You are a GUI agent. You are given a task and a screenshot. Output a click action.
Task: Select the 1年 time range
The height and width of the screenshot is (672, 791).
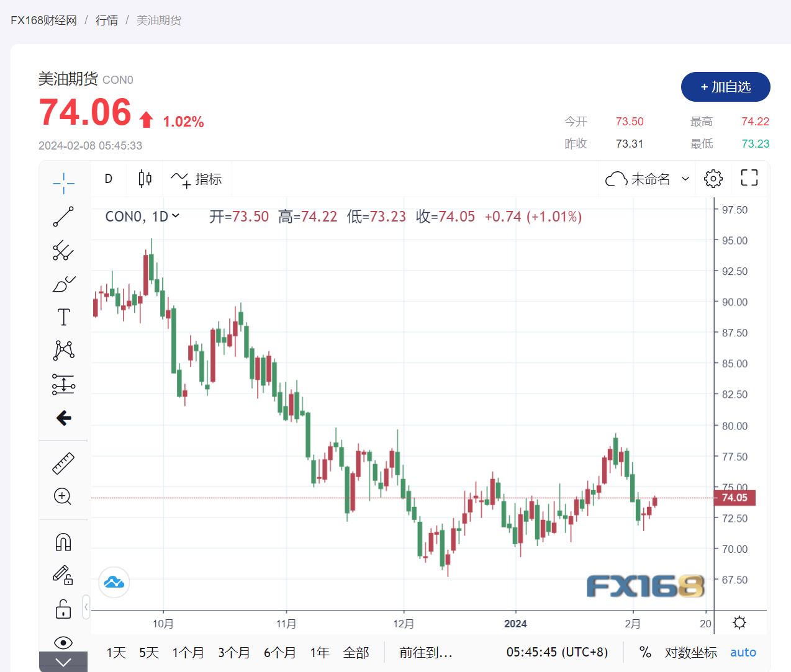(x=320, y=653)
